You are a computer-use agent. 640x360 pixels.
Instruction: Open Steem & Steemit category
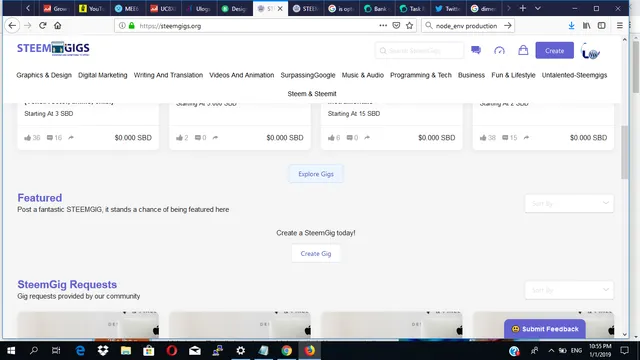tap(312, 94)
